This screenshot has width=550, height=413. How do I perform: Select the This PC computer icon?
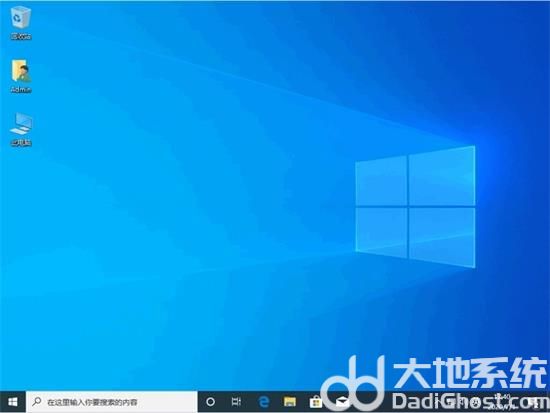pyautogui.click(x=21, y=124)
